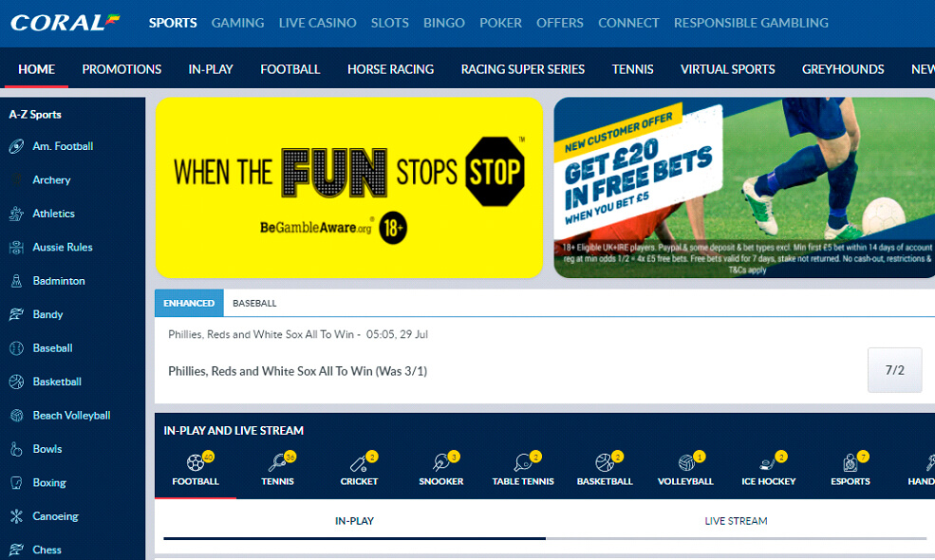Go to Football navigation tab
The image size is (935, 560).
pos(290,69)
